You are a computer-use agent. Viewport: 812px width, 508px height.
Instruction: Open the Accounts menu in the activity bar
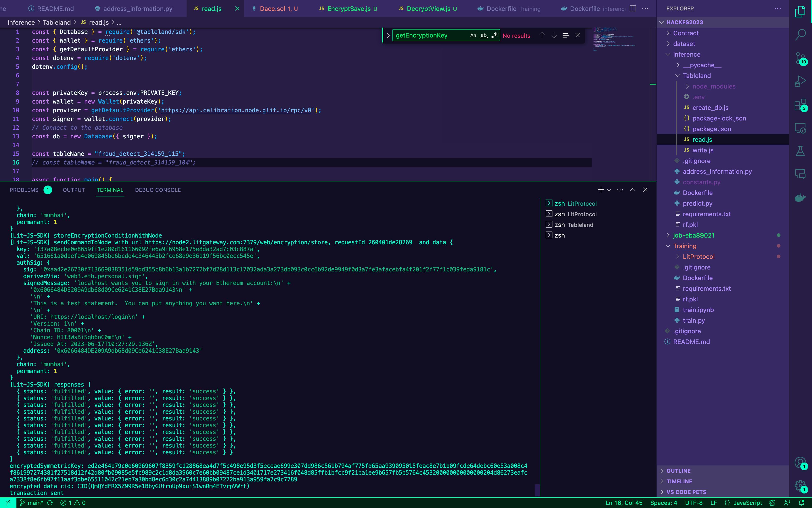click(x=800, y=463)
